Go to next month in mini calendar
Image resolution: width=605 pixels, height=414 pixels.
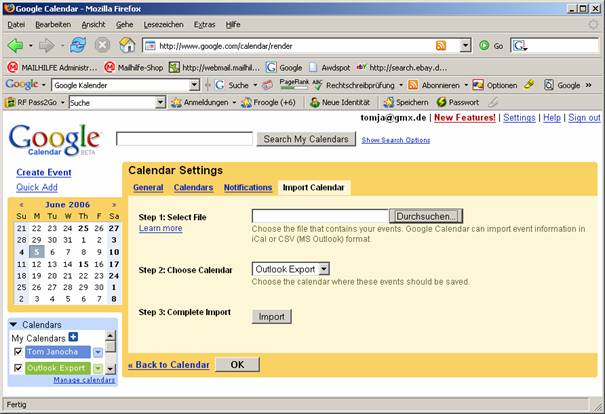click(x=114, y=205)
